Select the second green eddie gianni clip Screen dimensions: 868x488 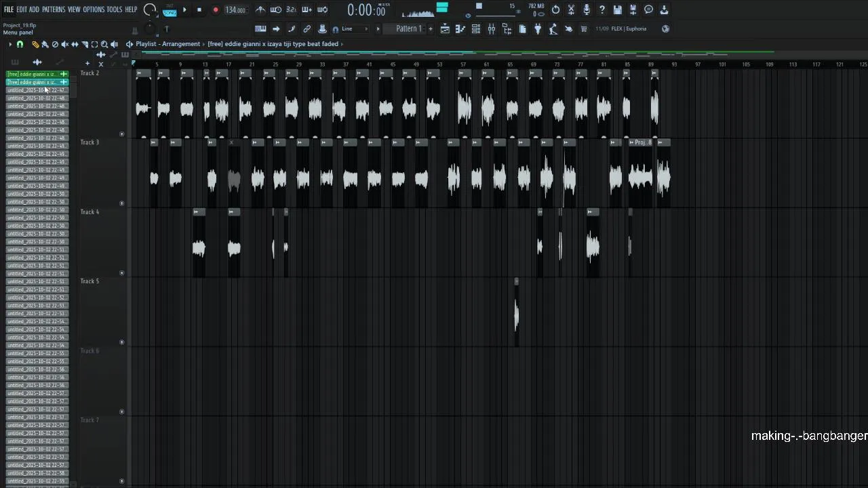click(x=37, y=82)
